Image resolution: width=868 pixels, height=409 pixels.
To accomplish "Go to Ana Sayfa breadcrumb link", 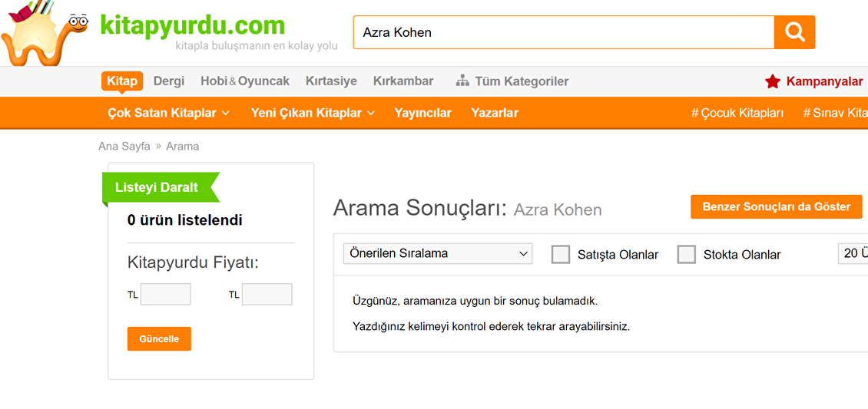I will coord(124,147).
